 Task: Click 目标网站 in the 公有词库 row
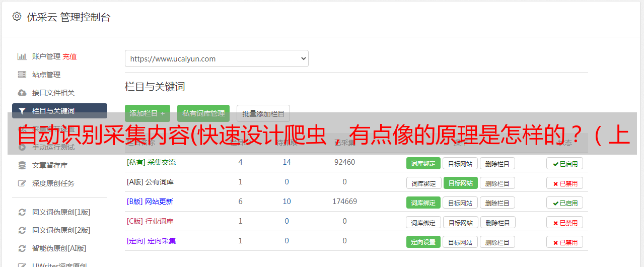point(461,183)
